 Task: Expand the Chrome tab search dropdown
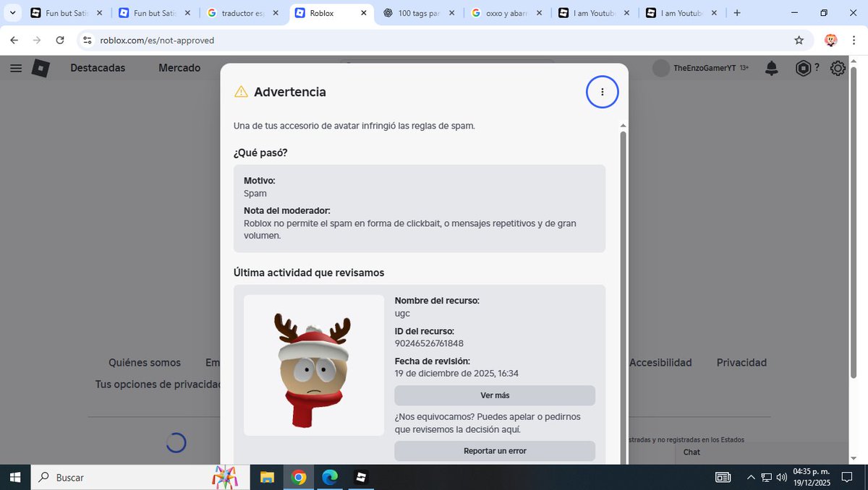(12, 13)
